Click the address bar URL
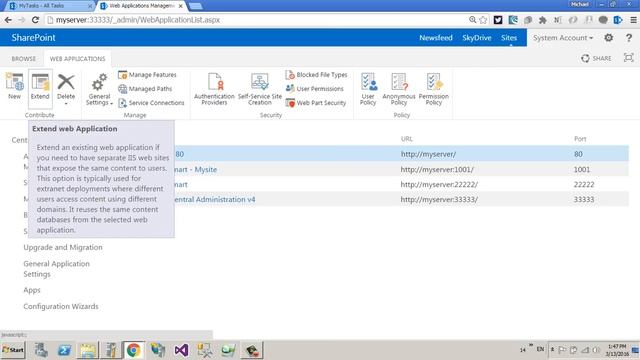This screenshot has height=360, width=640. coord(138,20)
